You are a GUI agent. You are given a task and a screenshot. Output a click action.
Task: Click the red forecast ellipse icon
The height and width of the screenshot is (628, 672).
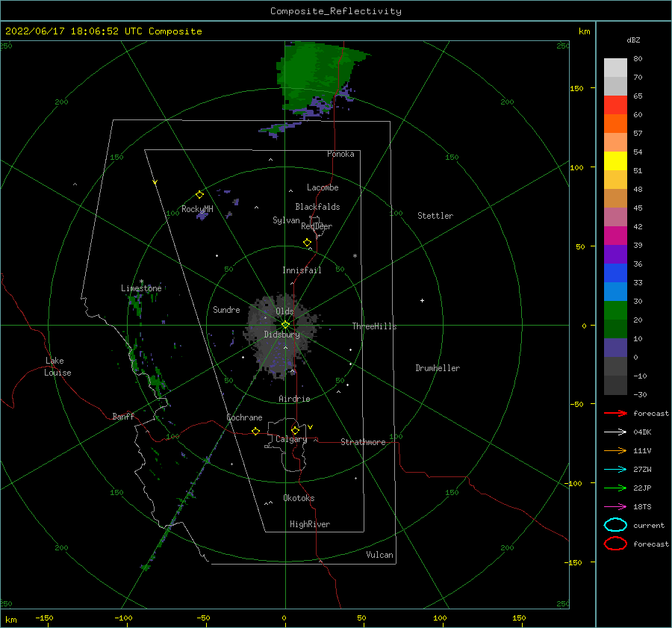click(615, 544)
